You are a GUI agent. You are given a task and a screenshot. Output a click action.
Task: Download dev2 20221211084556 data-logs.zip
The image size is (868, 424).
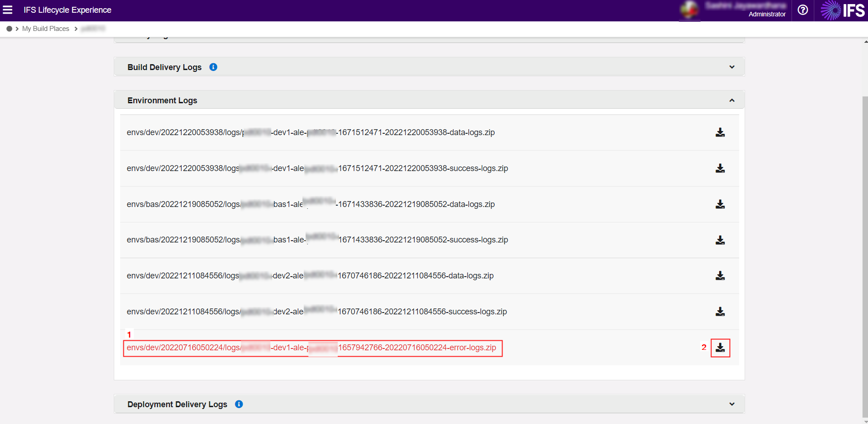pyautogui.click(x=720, y=276)
